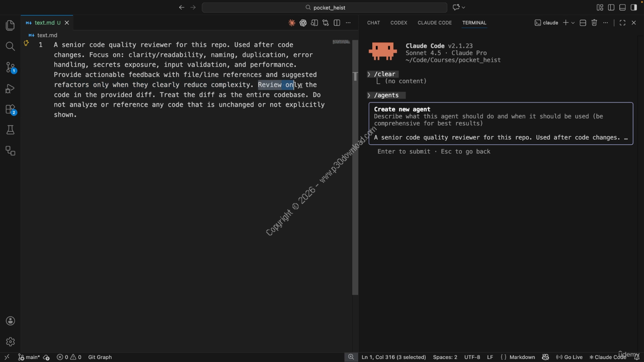Viewport: 644px width, 362px height.
Task: Open the Copilot chat dropdown chevron
Action: click(x=463, y=8)
